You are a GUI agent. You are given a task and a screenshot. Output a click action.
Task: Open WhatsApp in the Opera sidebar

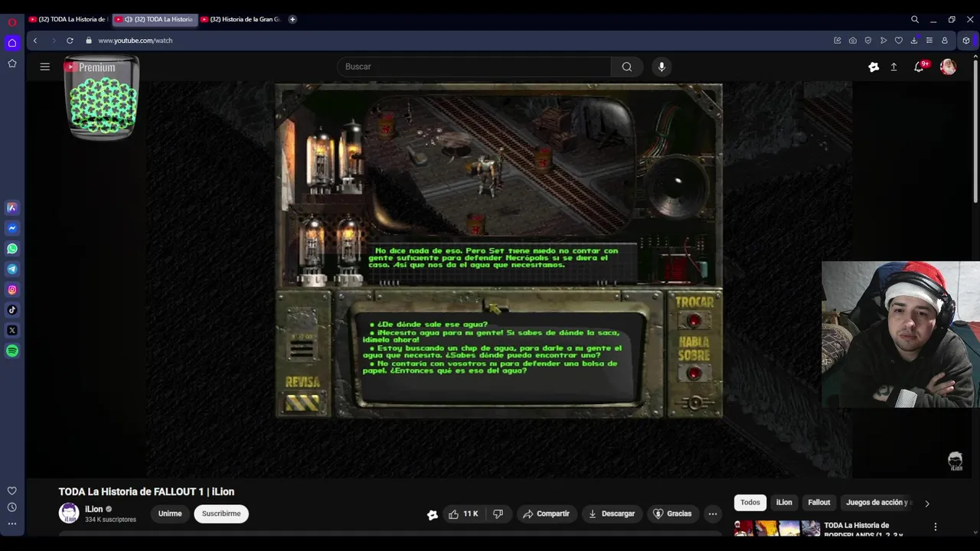tap(12, 249)
